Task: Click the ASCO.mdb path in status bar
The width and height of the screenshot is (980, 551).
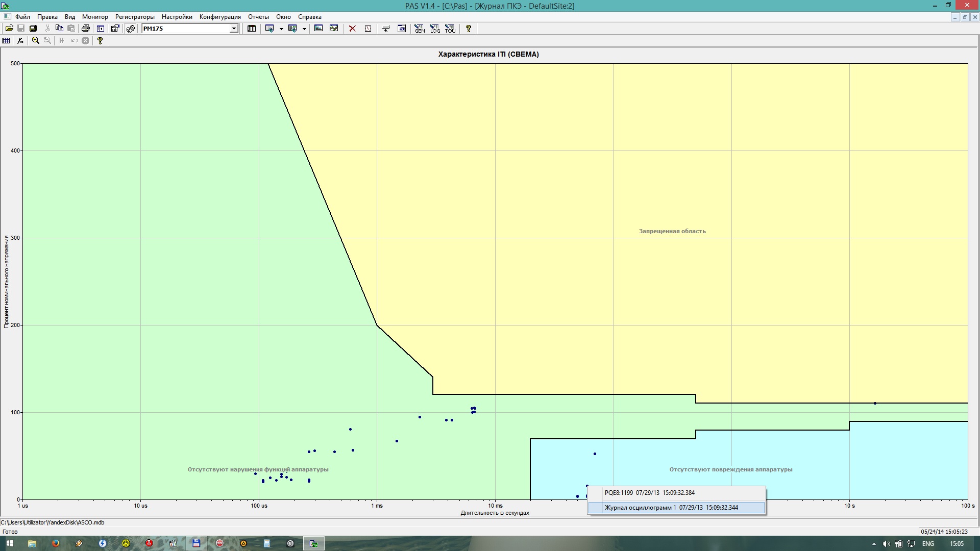Action: pyautogui.click(x=53, y=522)
